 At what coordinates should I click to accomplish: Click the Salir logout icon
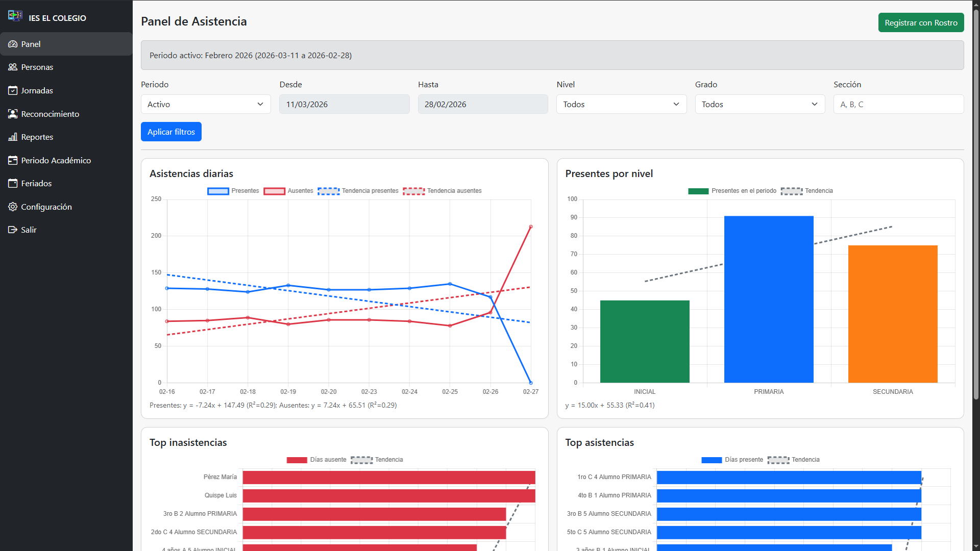coord(13,230)
